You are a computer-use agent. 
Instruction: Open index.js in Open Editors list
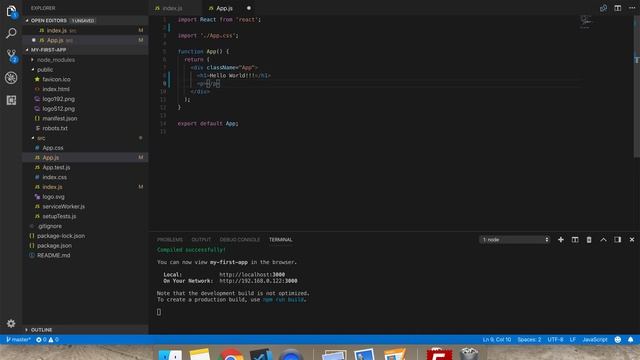[x=85, y=31]
